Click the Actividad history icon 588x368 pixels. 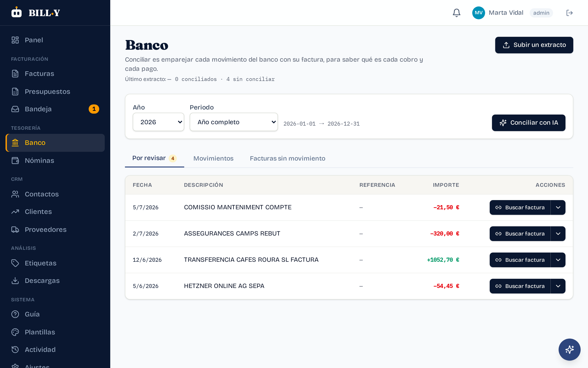pos(15,350)
